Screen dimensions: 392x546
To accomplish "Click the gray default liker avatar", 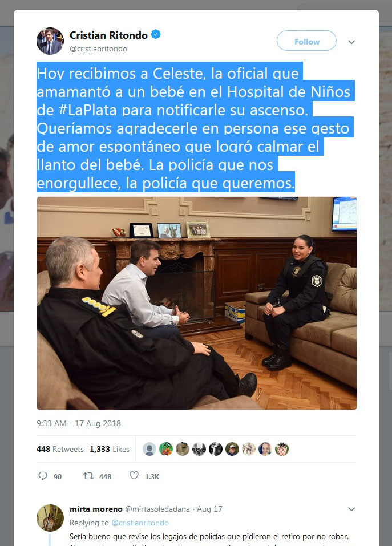I will [x=149, y=449].
